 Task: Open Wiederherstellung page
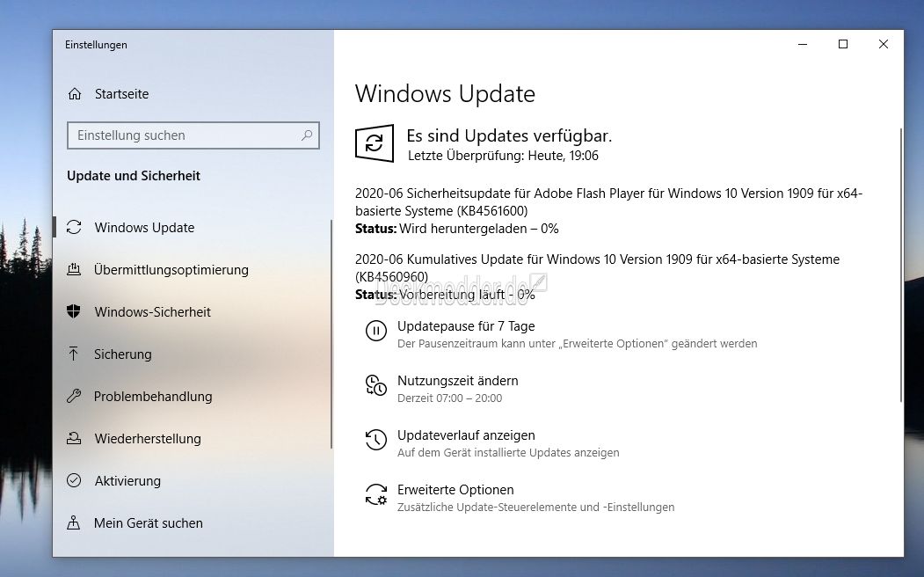click(148, 439)
